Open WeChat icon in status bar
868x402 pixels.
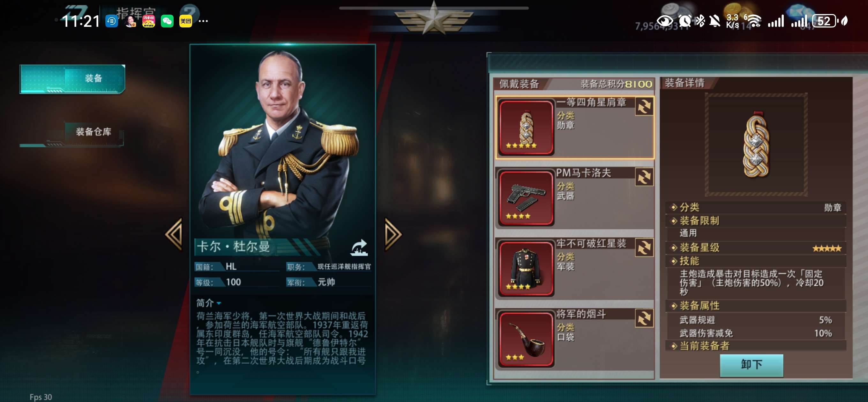coord(167,21)
